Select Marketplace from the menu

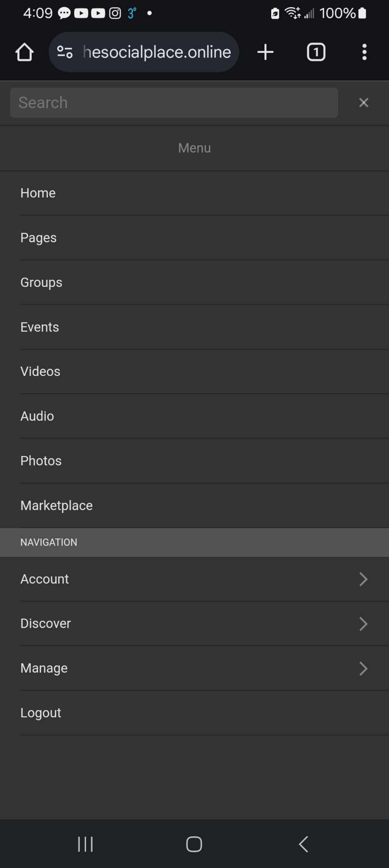56,505
